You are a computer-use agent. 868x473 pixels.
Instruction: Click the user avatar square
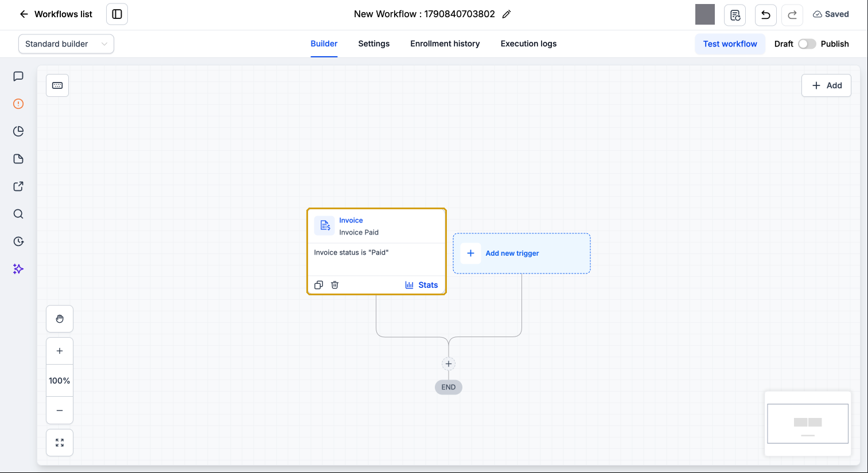click(705, 14)
